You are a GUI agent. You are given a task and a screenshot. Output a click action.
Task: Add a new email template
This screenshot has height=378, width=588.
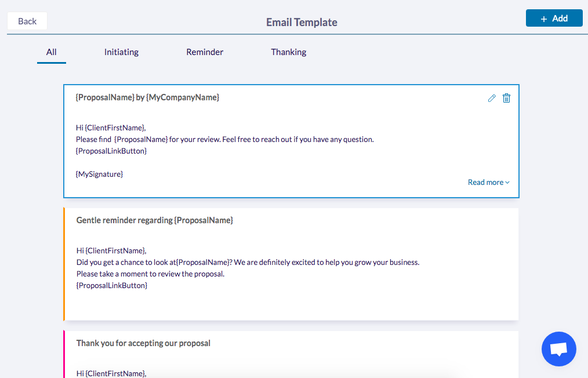click(x=554, y=18)
